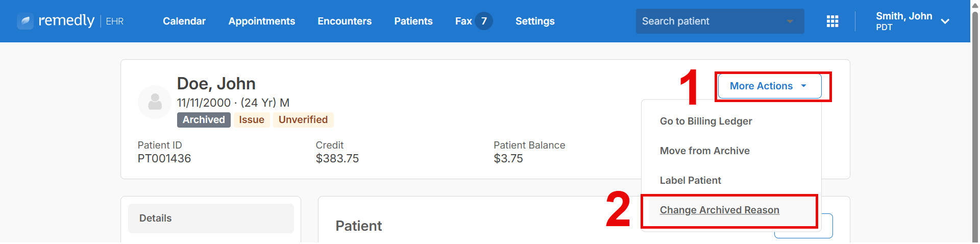Click the Archived status tag
Viewport: 980px width, 244px height.
[x=204, y=119]
